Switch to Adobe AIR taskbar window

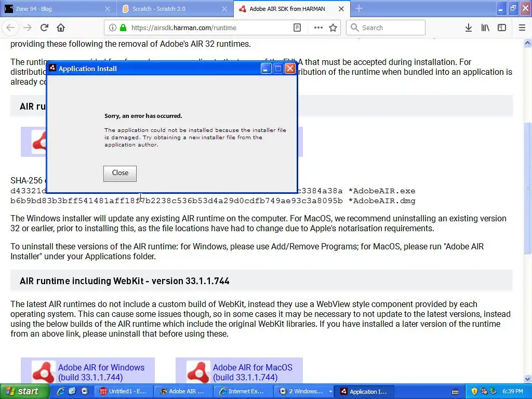183,391
